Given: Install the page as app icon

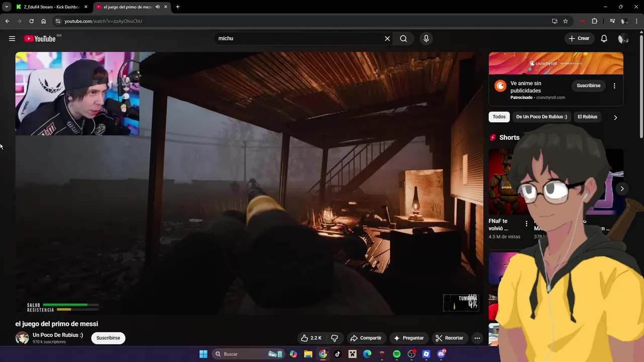Looking at the screenshot, I should point(554,21).
